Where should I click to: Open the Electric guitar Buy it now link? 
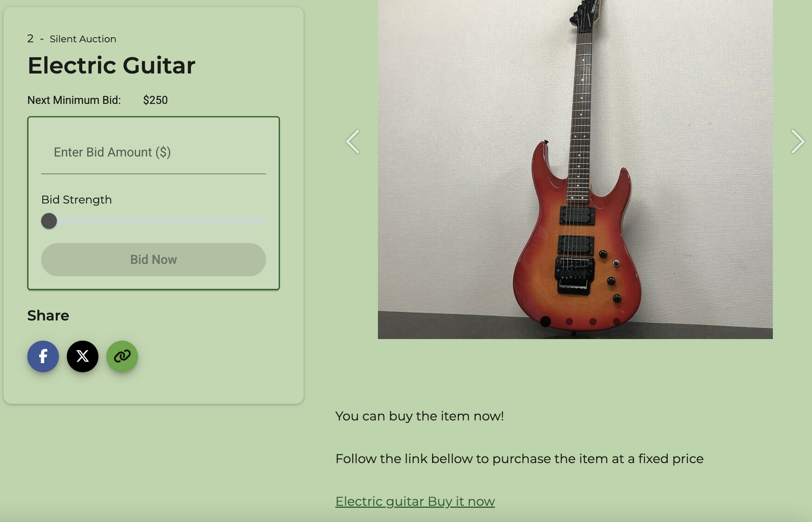[x=415, y=501]
